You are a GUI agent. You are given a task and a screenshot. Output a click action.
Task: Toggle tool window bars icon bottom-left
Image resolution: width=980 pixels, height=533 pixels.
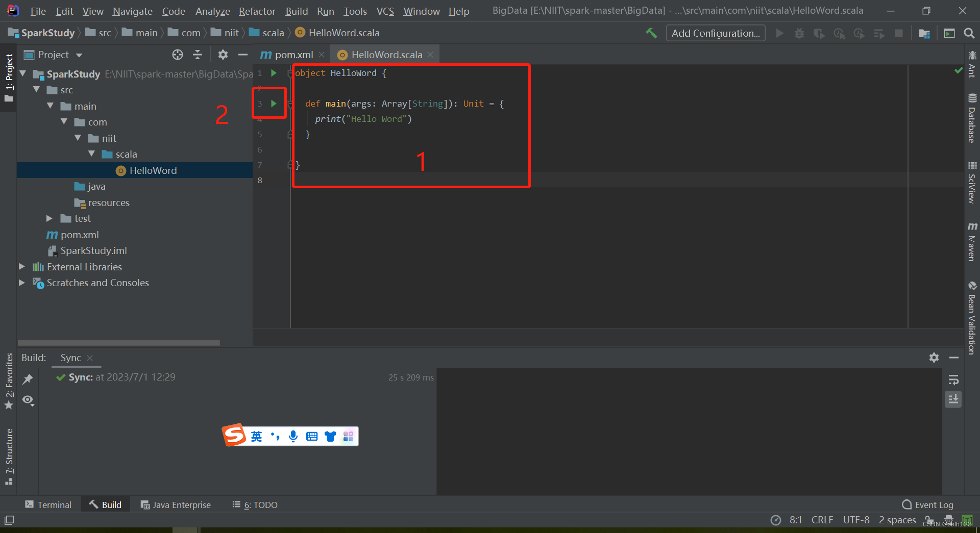(x=9, y=520)
